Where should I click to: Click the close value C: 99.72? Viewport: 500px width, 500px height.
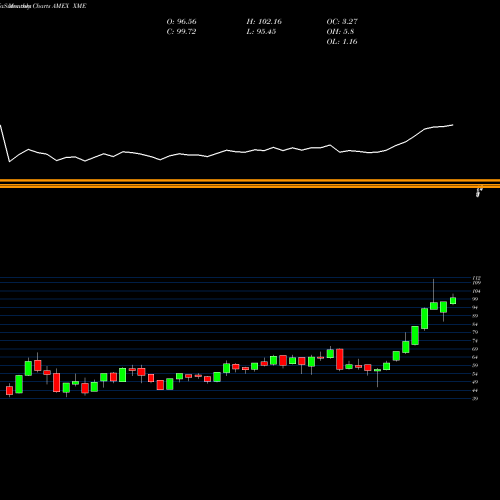point(181,32)
